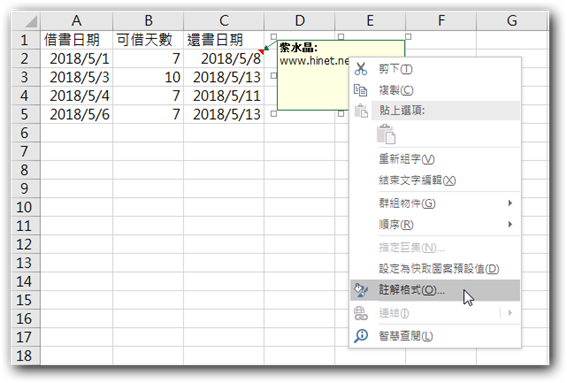Image resolution: width=567 pixels, height=383 pixels.
Task: Click cell containing 2018/5/4
Action: 76,96
